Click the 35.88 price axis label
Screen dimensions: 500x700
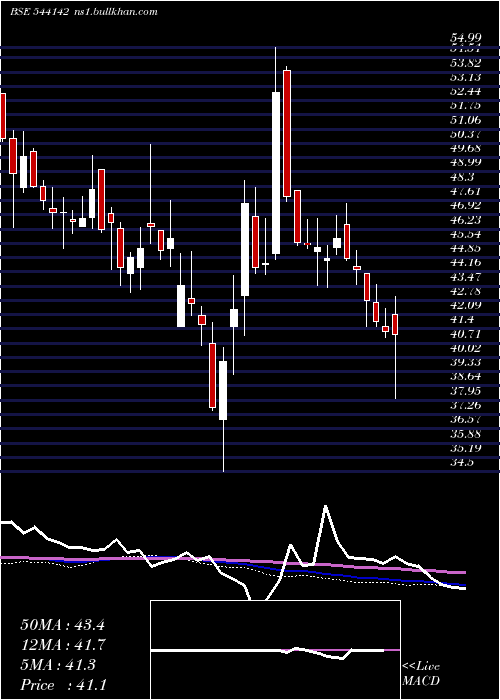(465, 434)
